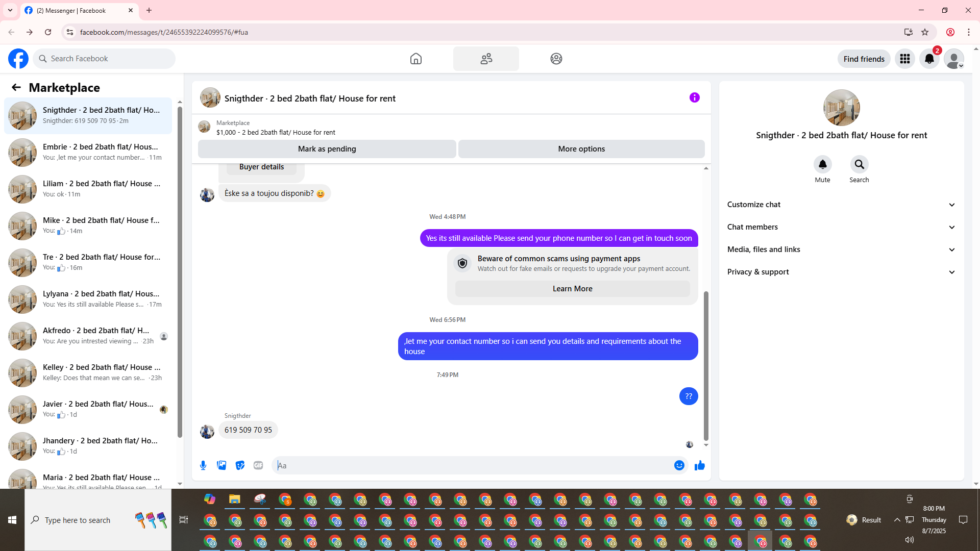Viewport: 980px width, 551px height.
Task: Expand Customize chat section
Action: coord(841,205)
